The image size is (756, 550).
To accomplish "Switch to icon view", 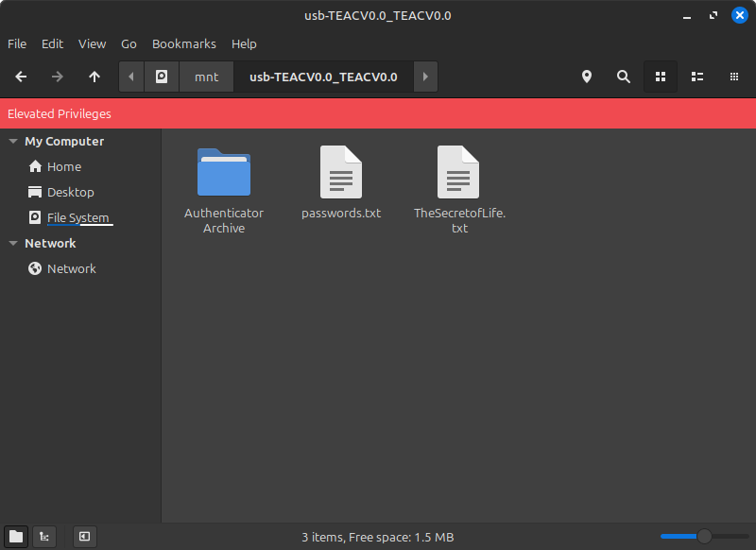I will pos(661,77).
